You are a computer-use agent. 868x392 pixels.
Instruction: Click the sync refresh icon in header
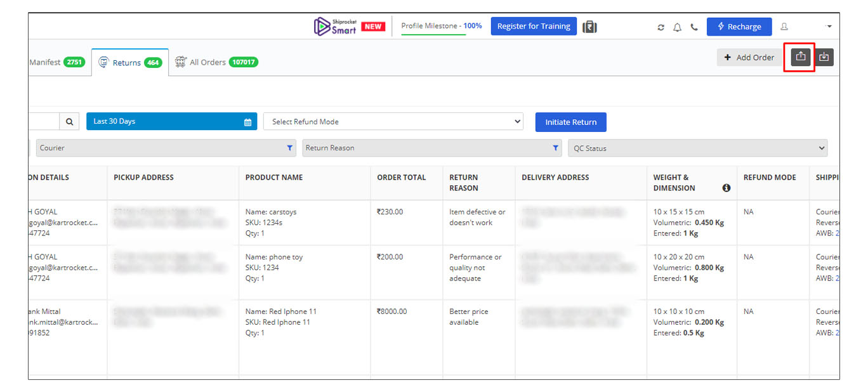pyautogui.click(x=661, y=27)
